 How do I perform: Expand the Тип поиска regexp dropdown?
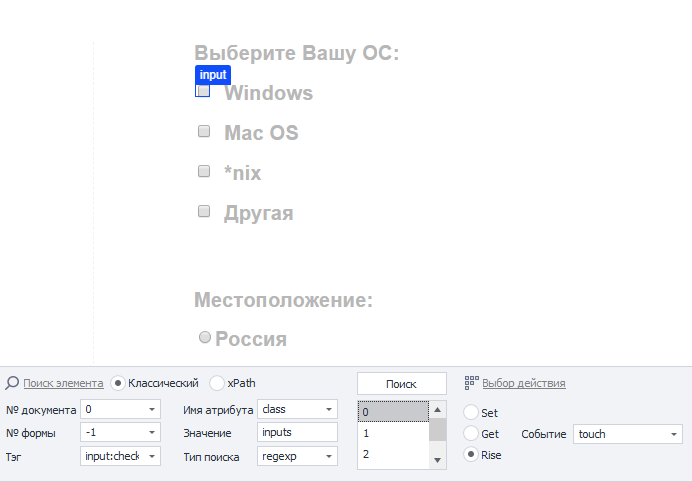click(x=329, y=456)
